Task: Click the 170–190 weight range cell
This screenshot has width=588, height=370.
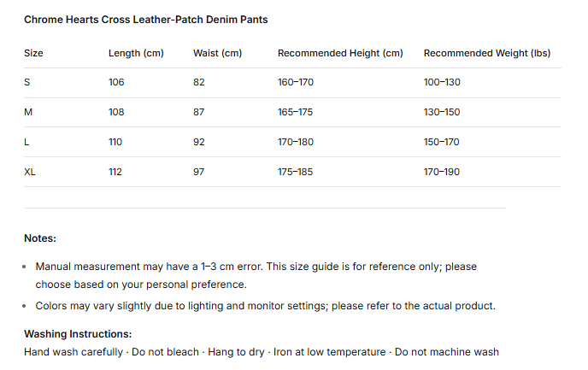Action: pos(441,172)
